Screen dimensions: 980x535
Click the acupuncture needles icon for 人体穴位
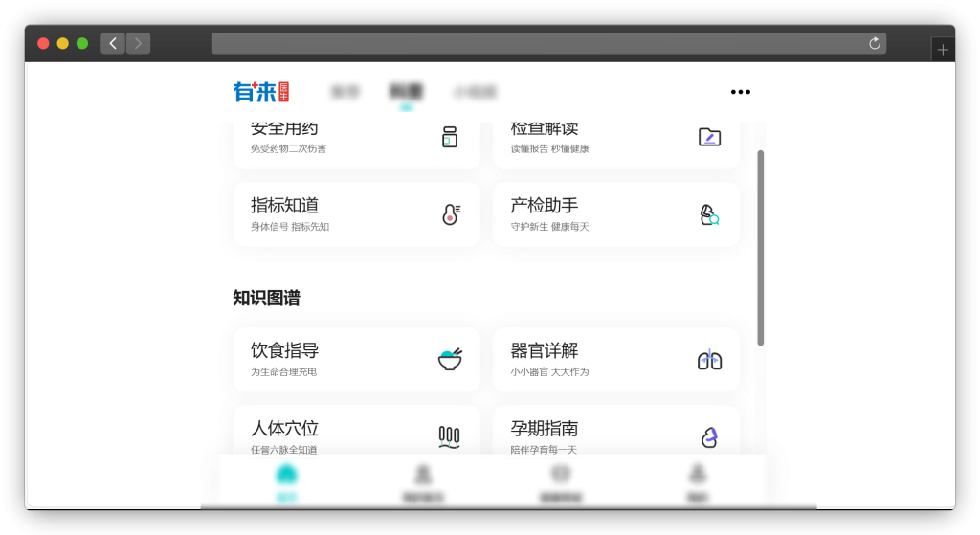click(x=450, y=436)
